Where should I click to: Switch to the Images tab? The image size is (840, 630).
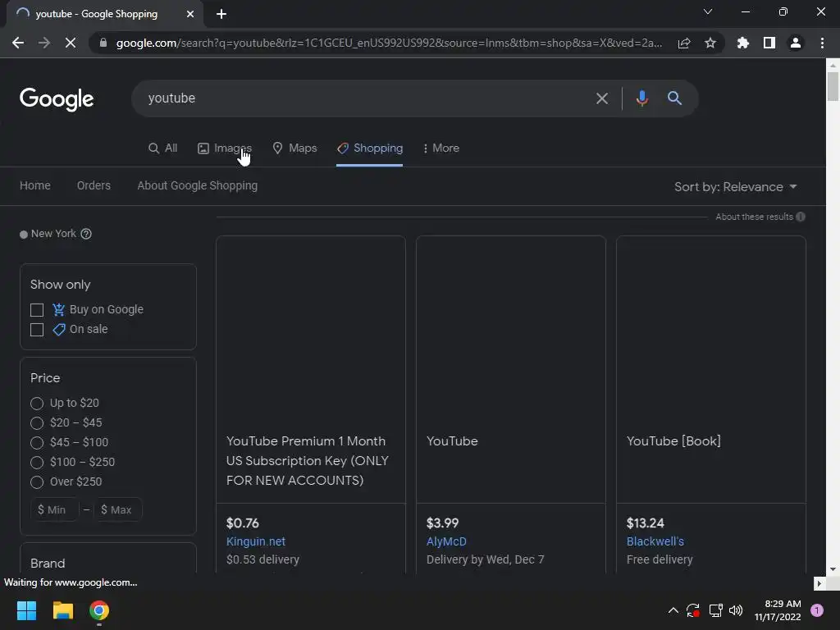click(225, 148)
